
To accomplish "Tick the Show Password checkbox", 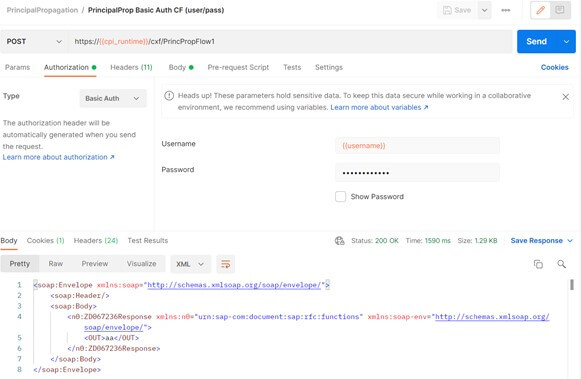I will [x=340, y=196].
